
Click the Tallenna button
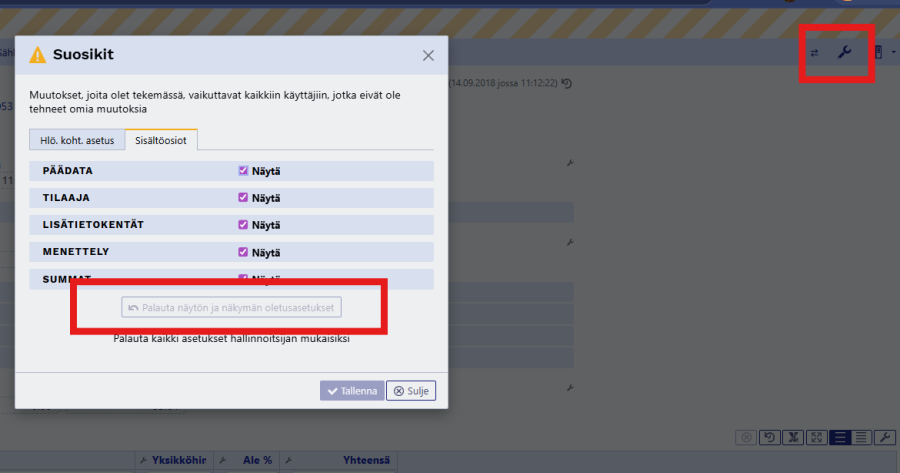click(350, 391)
